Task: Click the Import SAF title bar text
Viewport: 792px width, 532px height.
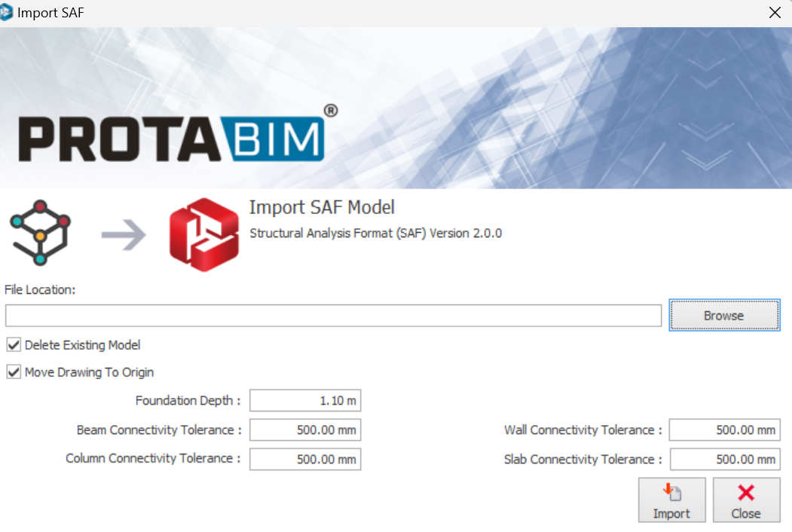Action: coord(50,13)
